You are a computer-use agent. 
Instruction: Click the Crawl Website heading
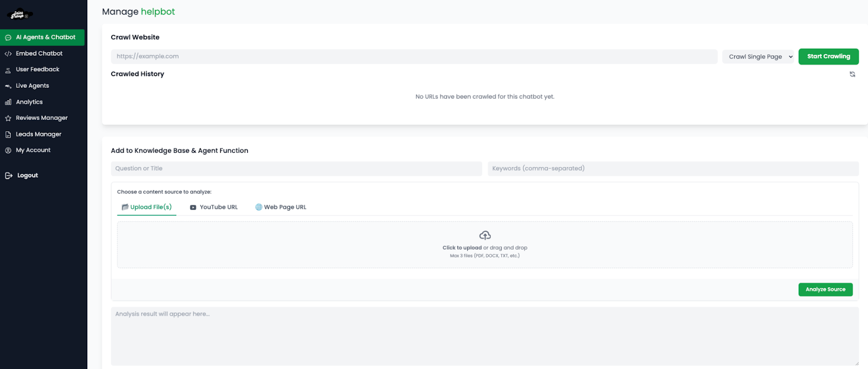tap(135, 37)
